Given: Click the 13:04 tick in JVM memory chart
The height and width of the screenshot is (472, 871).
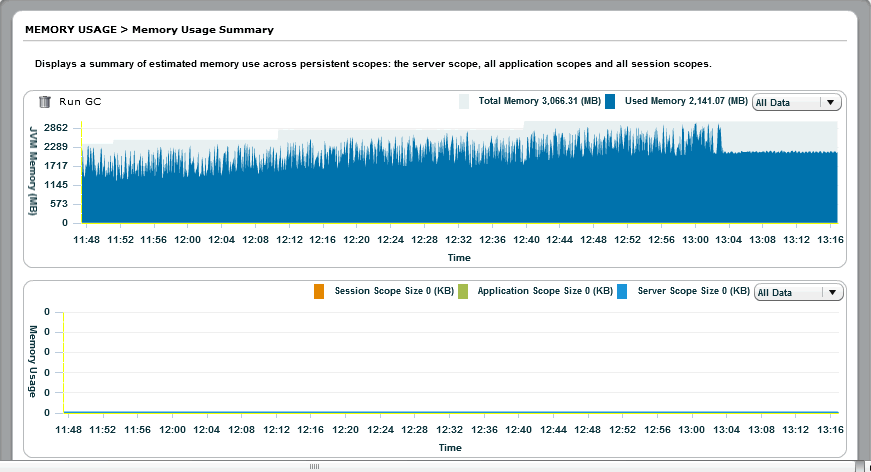Looking at the screenshot, I should (x=728, y=240).
